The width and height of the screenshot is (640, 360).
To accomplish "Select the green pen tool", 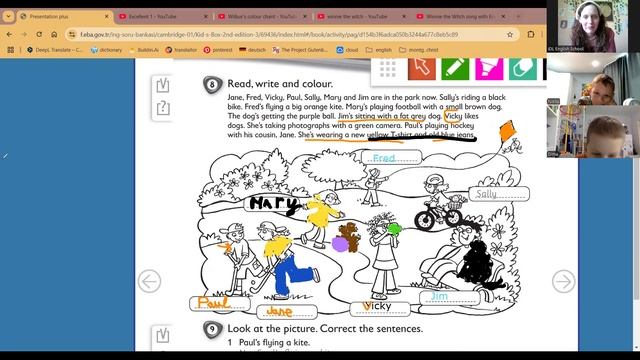I will (455, 69).
